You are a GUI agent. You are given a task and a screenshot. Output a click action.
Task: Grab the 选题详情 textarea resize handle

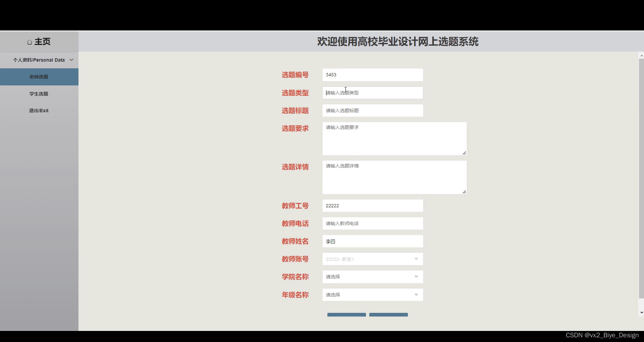(x=464, y=192)
